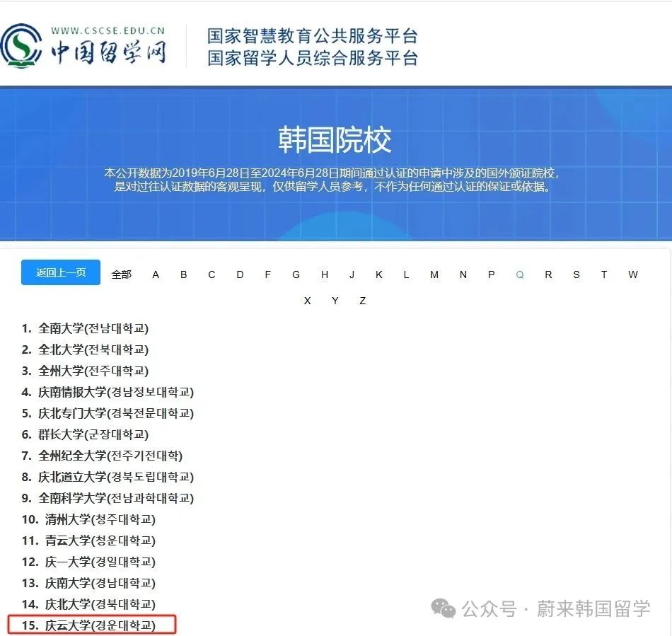
Task: Filter institutions by letter A
Action: [156, 274]
